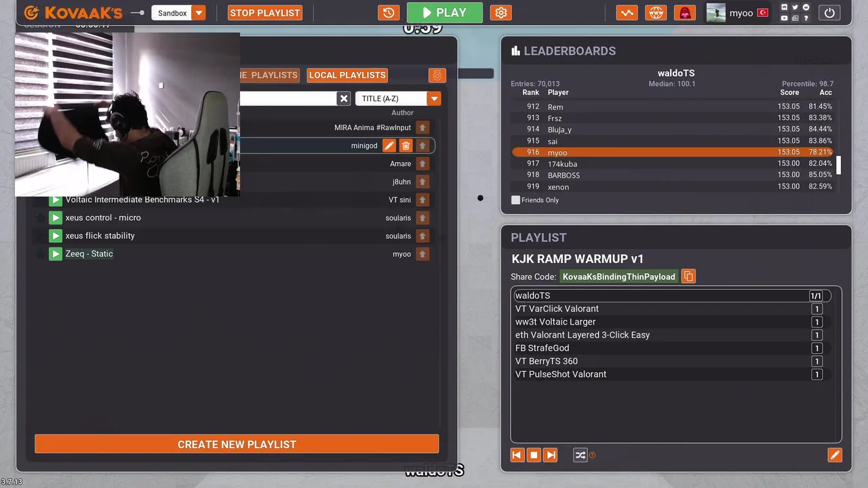Click the shuffle help question mark
Image resolution: width=868 pixels, height=488 pixels.
tap(592, 455)
